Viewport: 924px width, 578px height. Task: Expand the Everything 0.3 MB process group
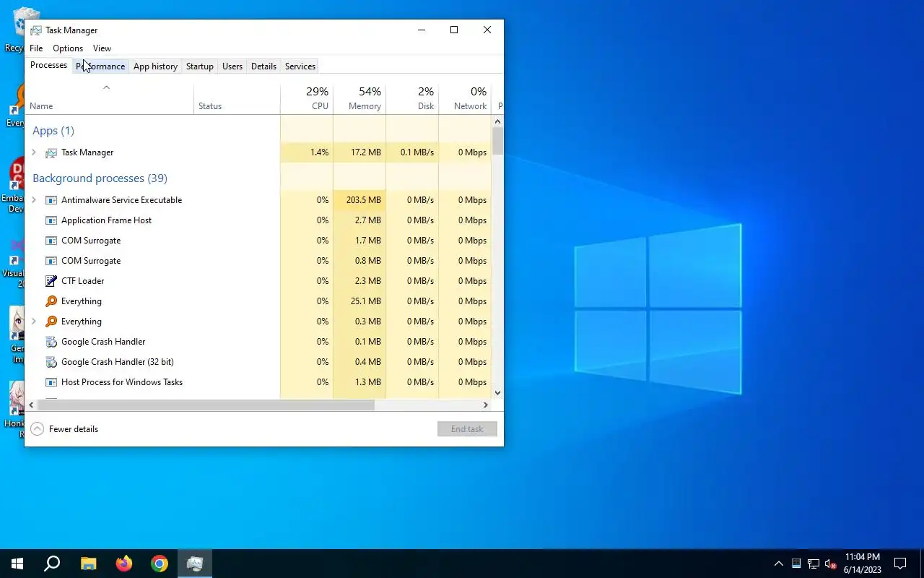coord(34,322)
